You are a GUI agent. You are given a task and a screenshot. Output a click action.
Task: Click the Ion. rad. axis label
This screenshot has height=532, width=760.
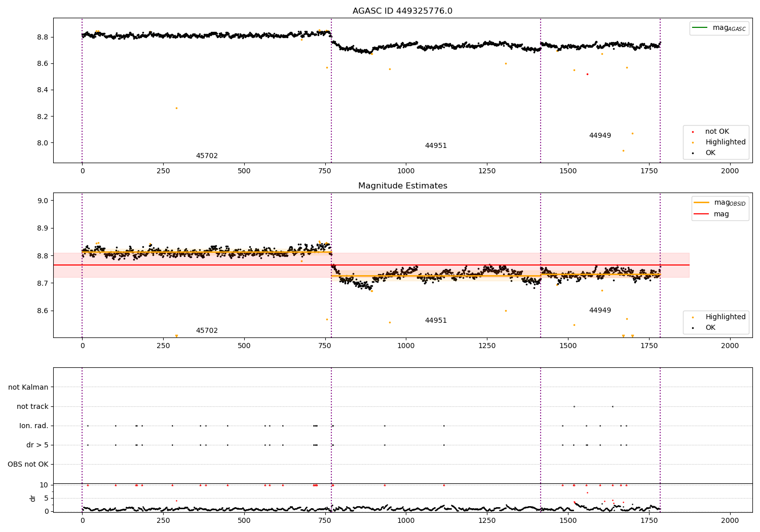click(34, 426)
